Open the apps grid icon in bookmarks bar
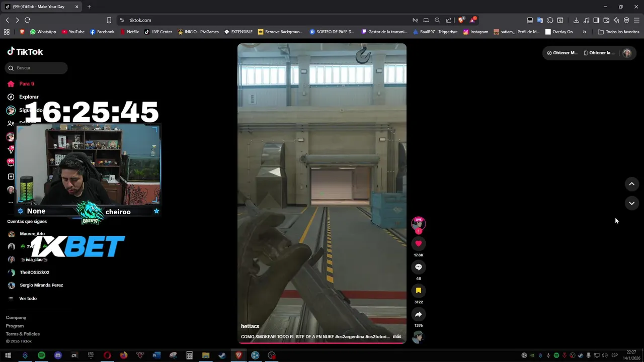 pyautogui.click(x=7, y=32)
